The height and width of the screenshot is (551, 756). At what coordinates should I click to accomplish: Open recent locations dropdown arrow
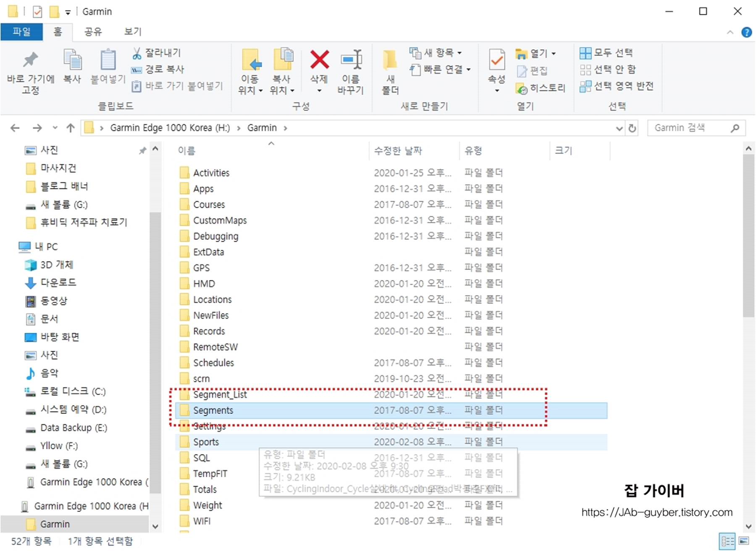coord(55,128)
